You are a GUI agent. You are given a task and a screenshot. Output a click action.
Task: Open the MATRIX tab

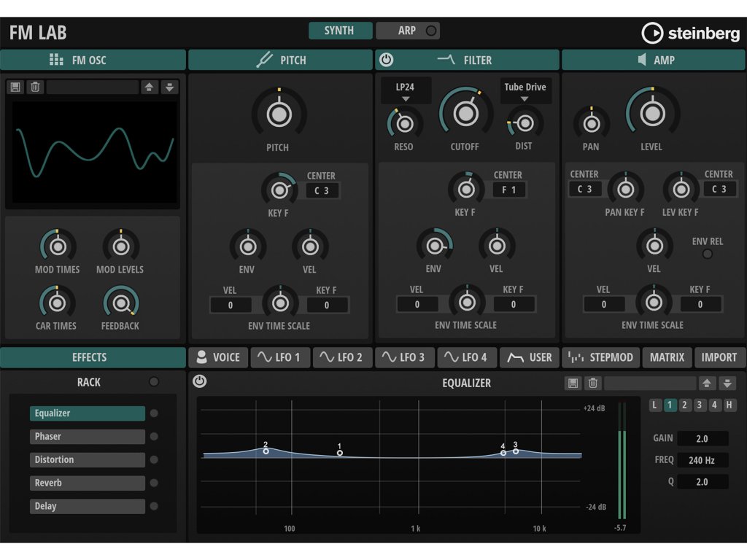click(x=667, y=357)
